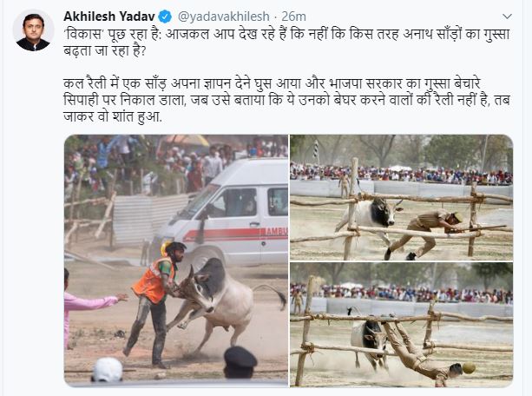Viewport: 532px width, 396px height.
Task: Click the blank header area beside the timestamp
Action: point(404,16)
